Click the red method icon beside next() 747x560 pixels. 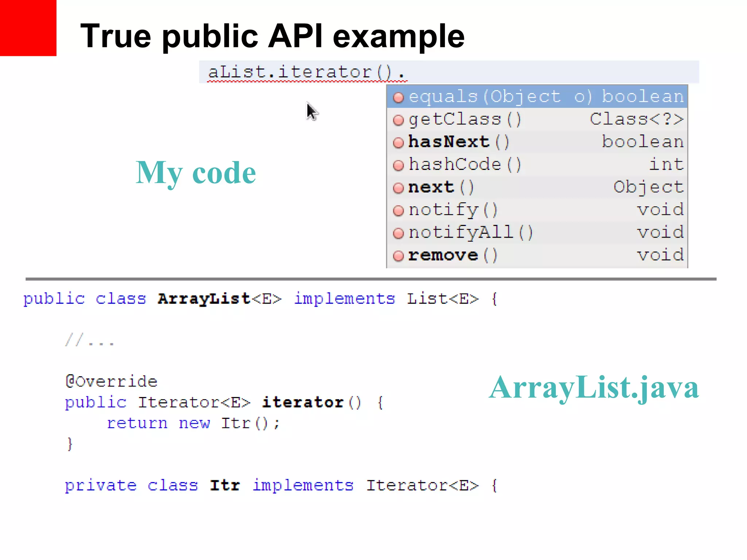pos(398,188)
